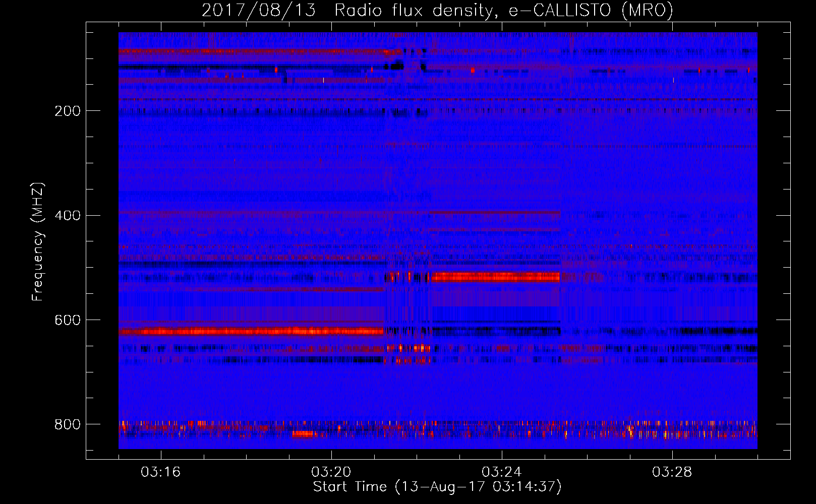Click the 'Start Time (13-Aug-17 03:14:37)' label
The width and height of the screenshot is (816, 504).
pyautogui.click(x=437, y=487)
